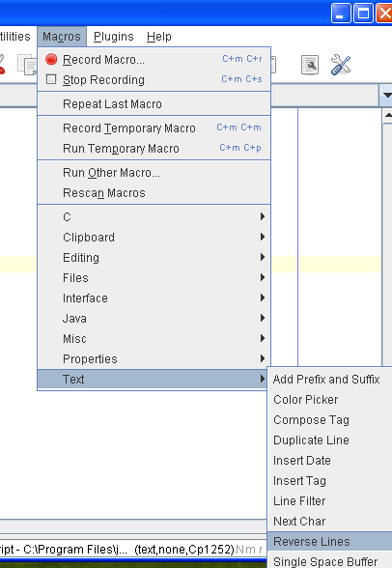Screen dimensions: 392x568
Task: Click the copy documents toolbar icon
Action: (27, 65)
